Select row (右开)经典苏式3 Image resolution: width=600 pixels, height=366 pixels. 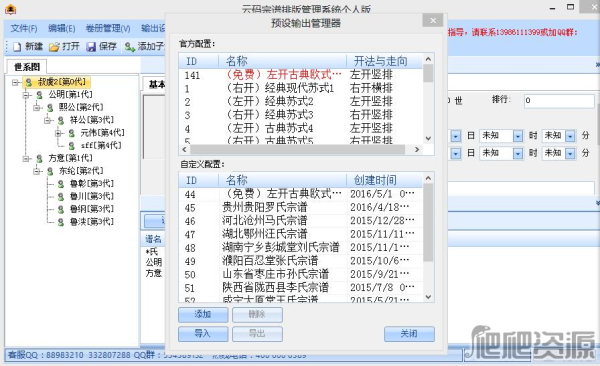(x=301, y=115)
